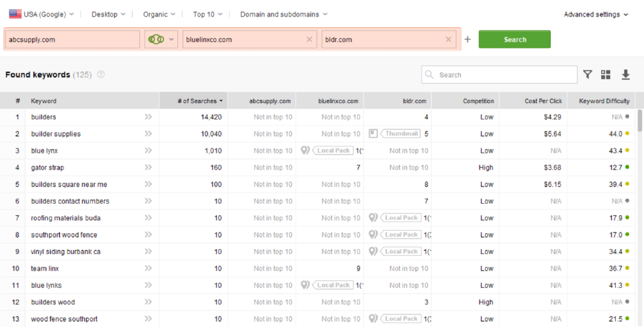Click the $5.64 cost per click value

pos(551,134)
